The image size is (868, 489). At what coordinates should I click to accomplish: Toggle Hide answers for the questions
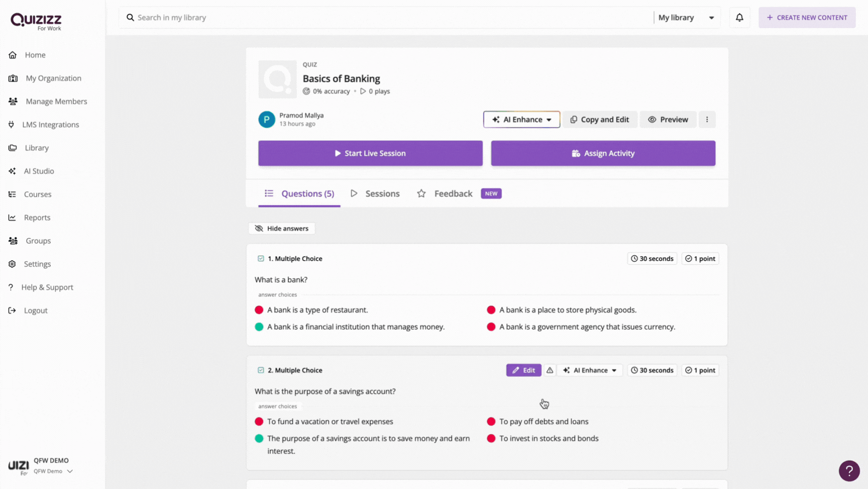282,228
